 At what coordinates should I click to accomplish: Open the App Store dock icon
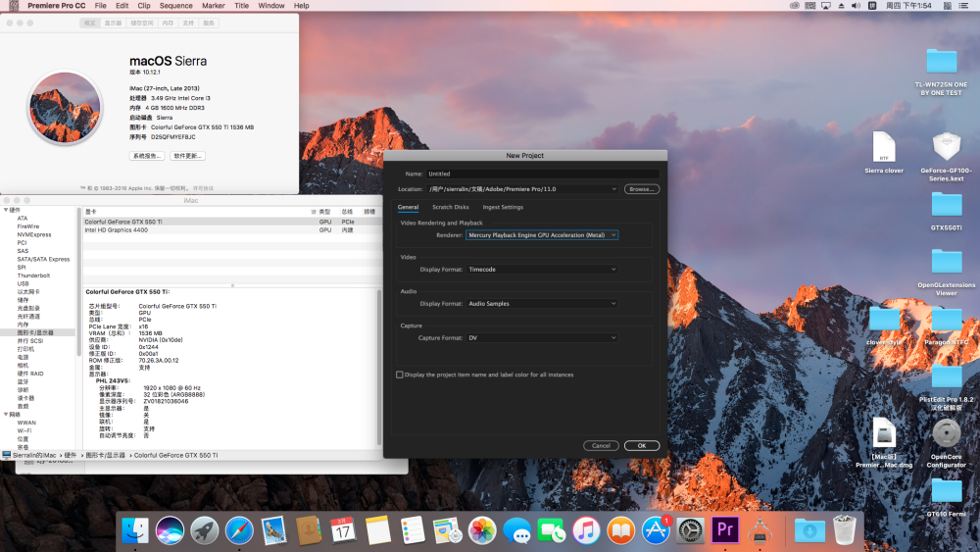[x=656, y=530]
